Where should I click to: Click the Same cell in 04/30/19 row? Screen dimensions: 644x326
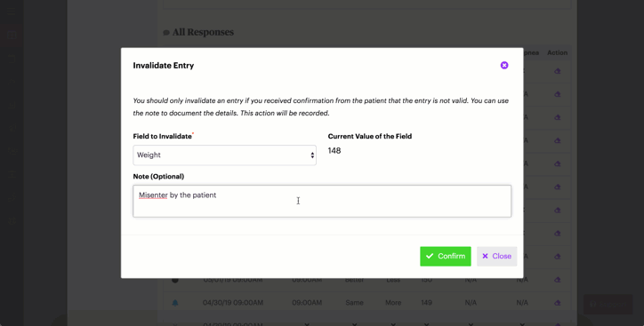click(354, 303)
